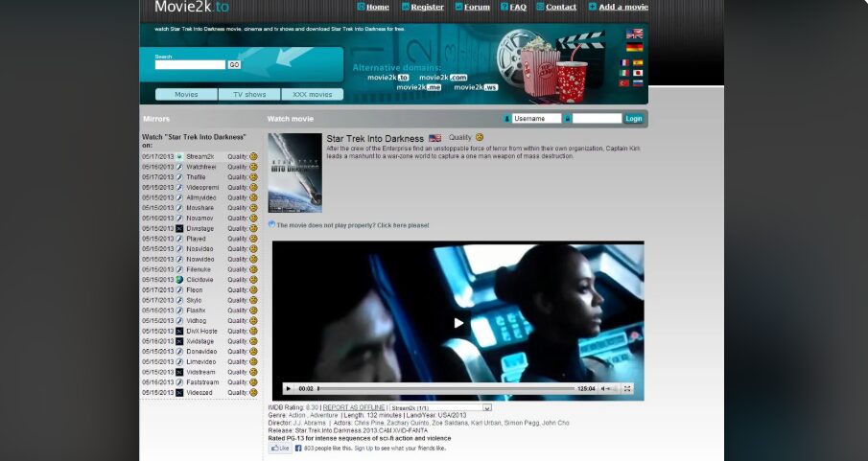Open the Contact link
868x461 pixels.
point(561,8)
